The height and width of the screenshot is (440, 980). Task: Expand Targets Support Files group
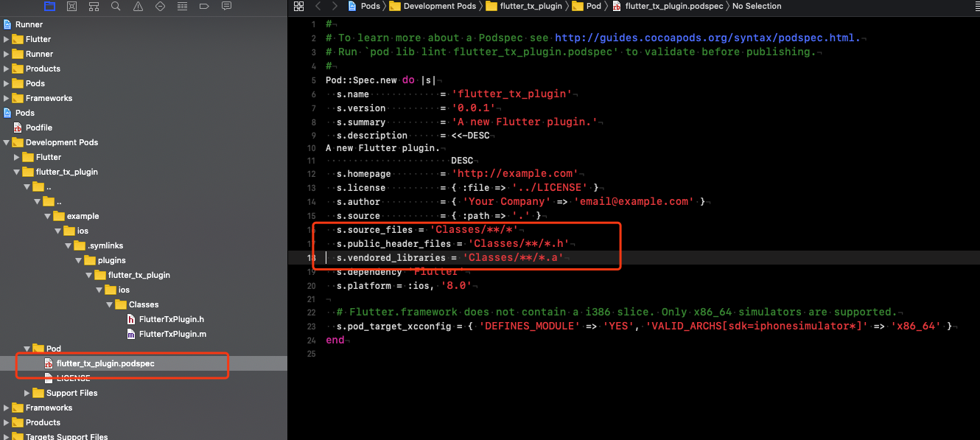pyautogui.click(x=7, y=437)
